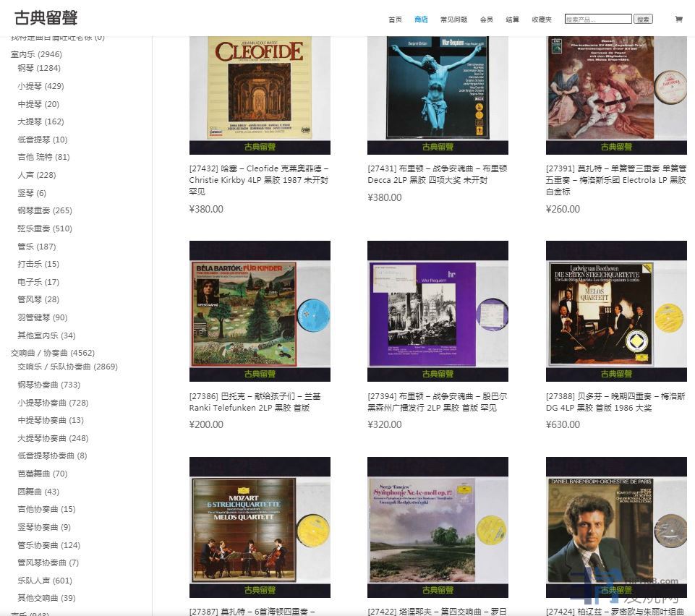Open product link [27386] 巴托克 献给孩子们
This screenshot has height=616, width=695.
[x=255, y=402]
